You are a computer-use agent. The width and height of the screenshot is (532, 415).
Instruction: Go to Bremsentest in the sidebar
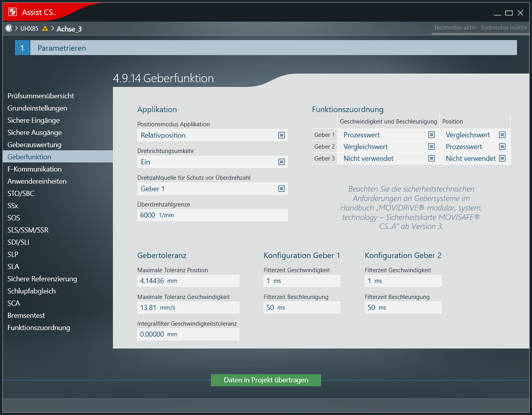[26, 315]
